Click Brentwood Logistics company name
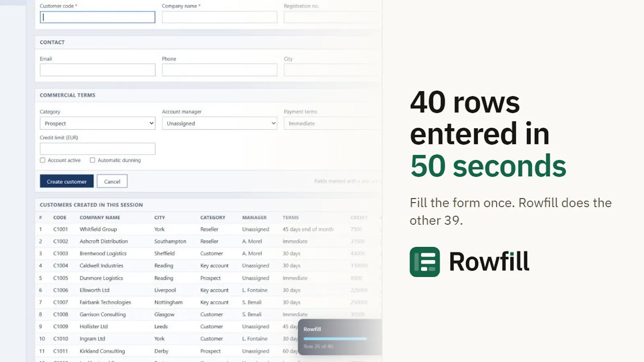The width and height of the screenshot is (644, 362). pos(103,253)
